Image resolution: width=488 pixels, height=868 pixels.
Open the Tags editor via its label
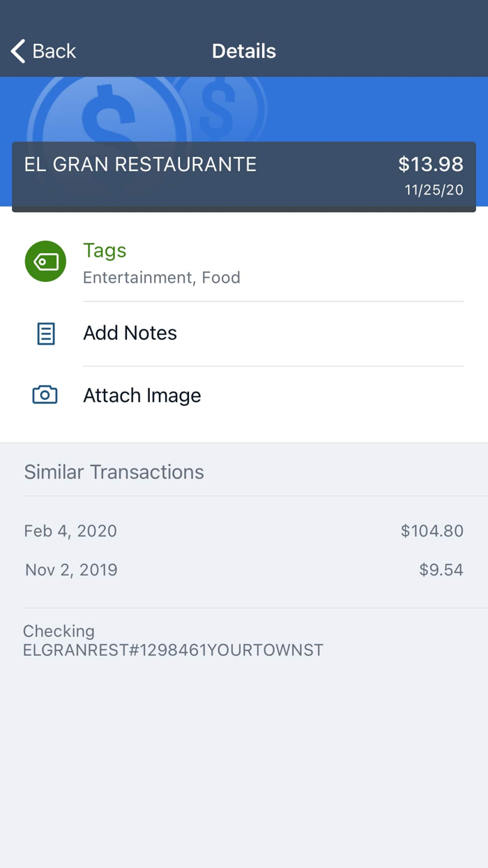pos(105,250)
